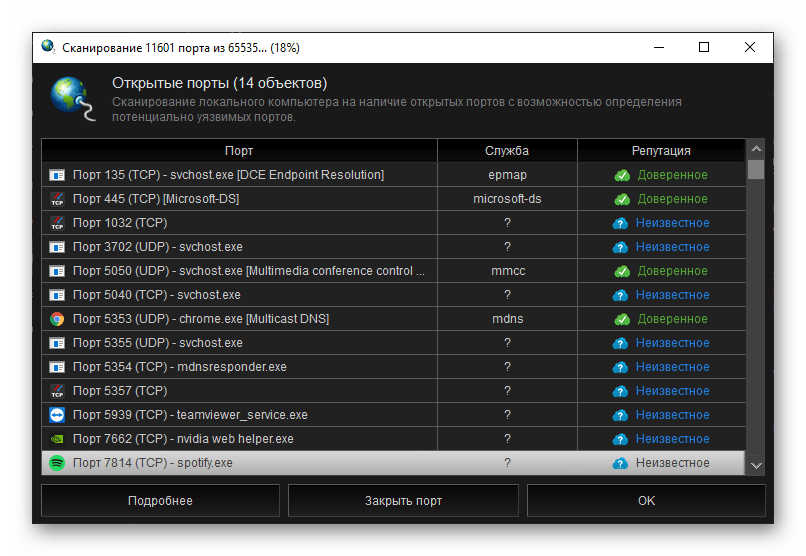The height and width of the screenshot is (556, 806).
Task: Click the microsoft-ds service cell
Action: coord(507,199)
